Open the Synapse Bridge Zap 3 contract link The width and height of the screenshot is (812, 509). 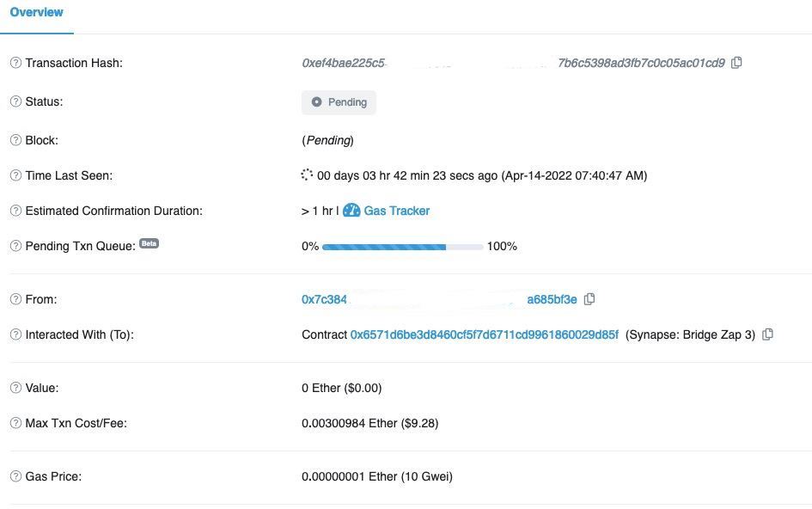483,334
